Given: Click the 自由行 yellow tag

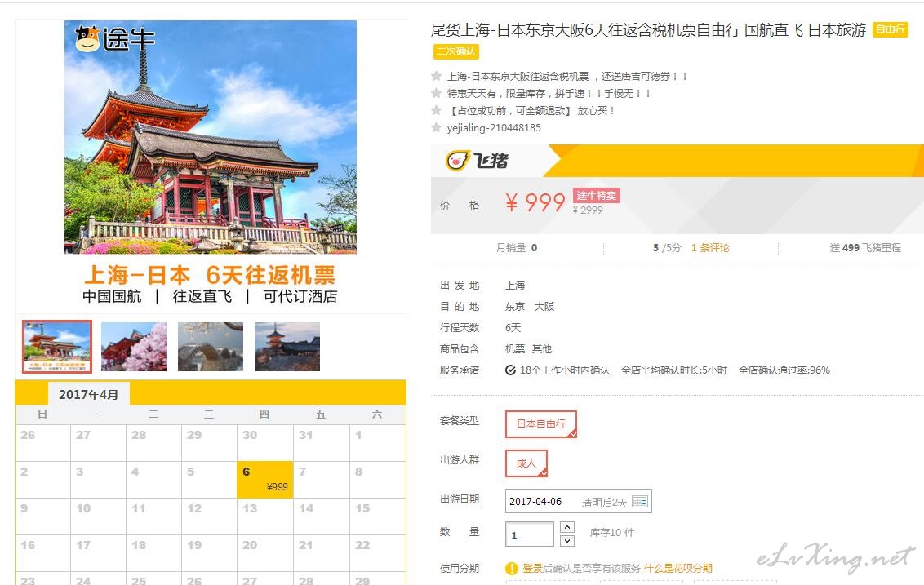Looking at the screenshot, I should pos(890,29).
